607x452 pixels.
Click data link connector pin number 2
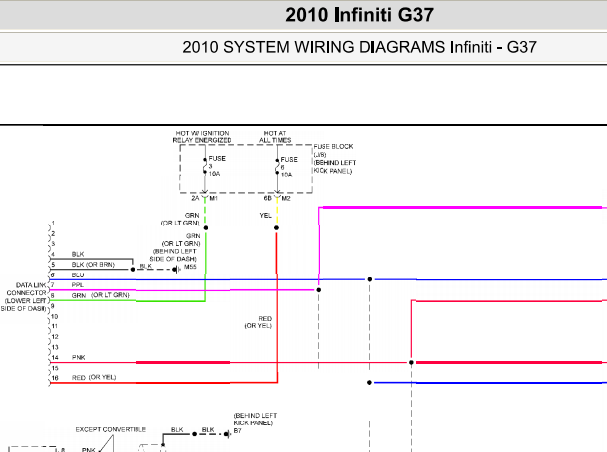coord(53,234)
